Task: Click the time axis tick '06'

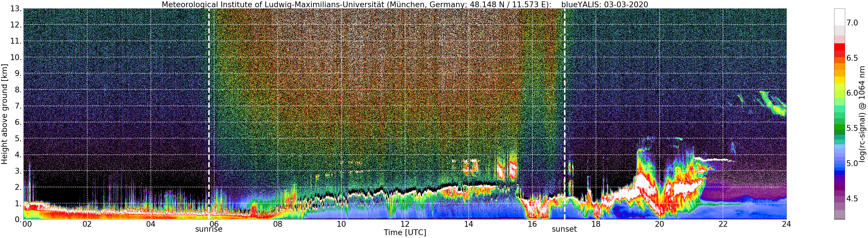Action: pos(214,224)
